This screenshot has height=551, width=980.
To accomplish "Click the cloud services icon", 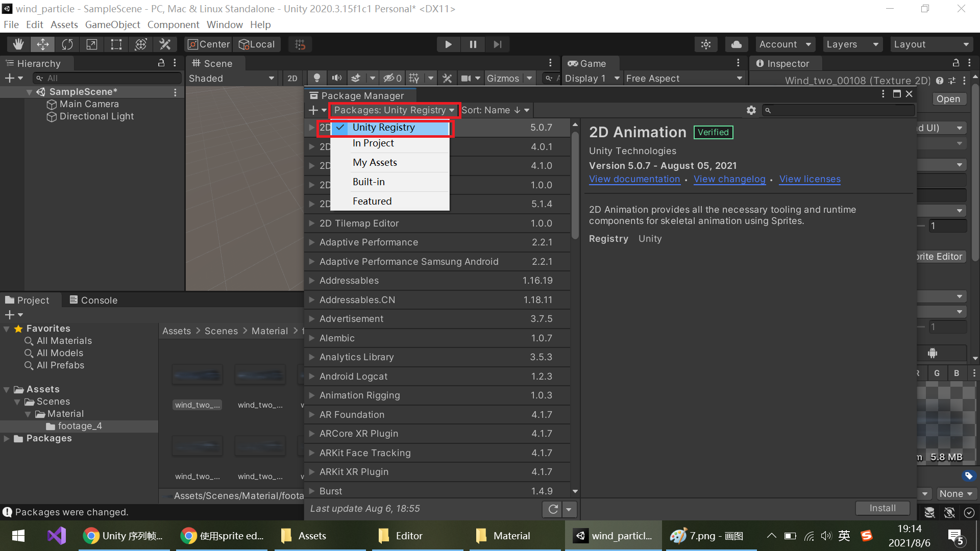I will pos(736,44).
